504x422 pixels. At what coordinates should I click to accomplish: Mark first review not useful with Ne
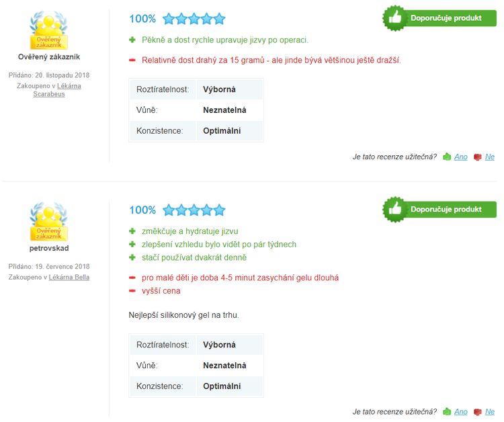(489, 157)
